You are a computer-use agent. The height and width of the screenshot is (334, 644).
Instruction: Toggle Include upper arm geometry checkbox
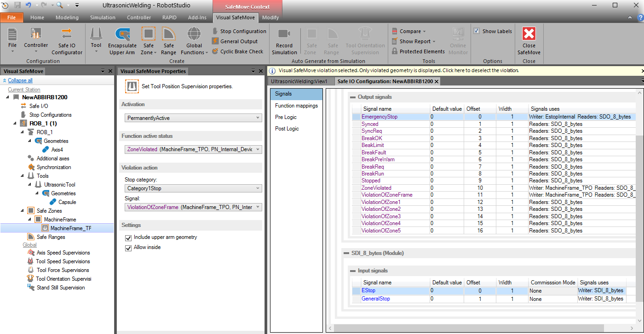[x=128, y=238]
